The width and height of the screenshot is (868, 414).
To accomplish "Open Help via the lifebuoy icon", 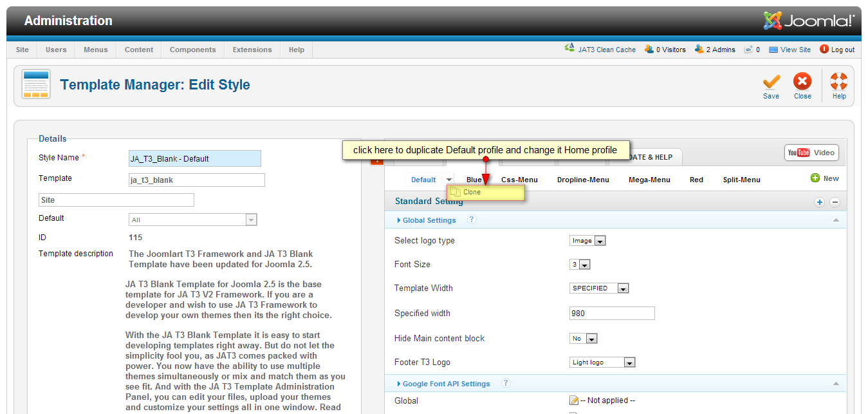I will coord(839,82).
